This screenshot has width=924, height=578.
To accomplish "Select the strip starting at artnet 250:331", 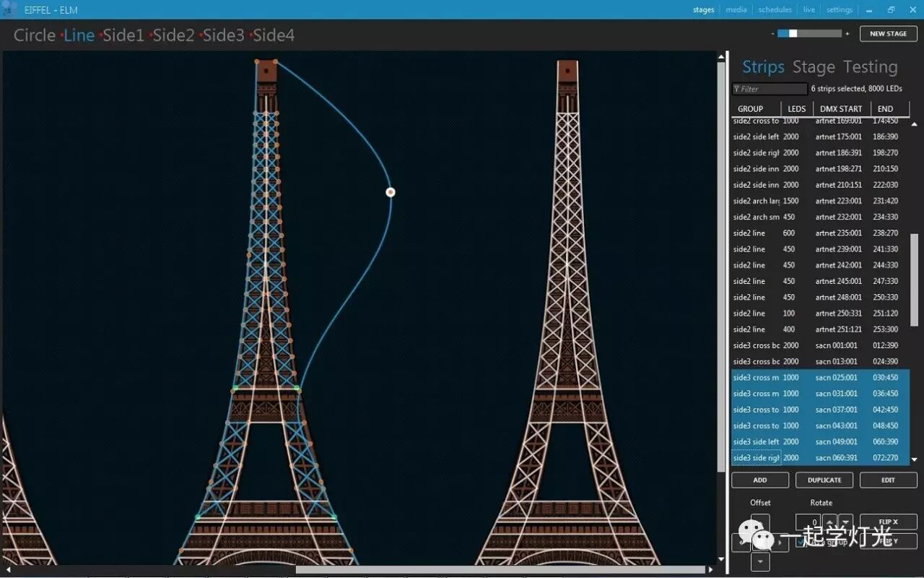I will coord(820,314).
